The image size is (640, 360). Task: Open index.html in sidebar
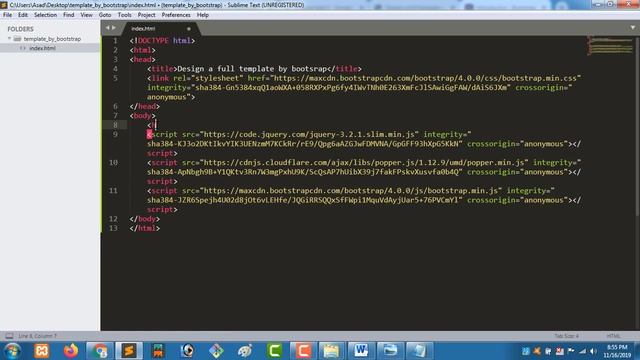pos(42,48)
